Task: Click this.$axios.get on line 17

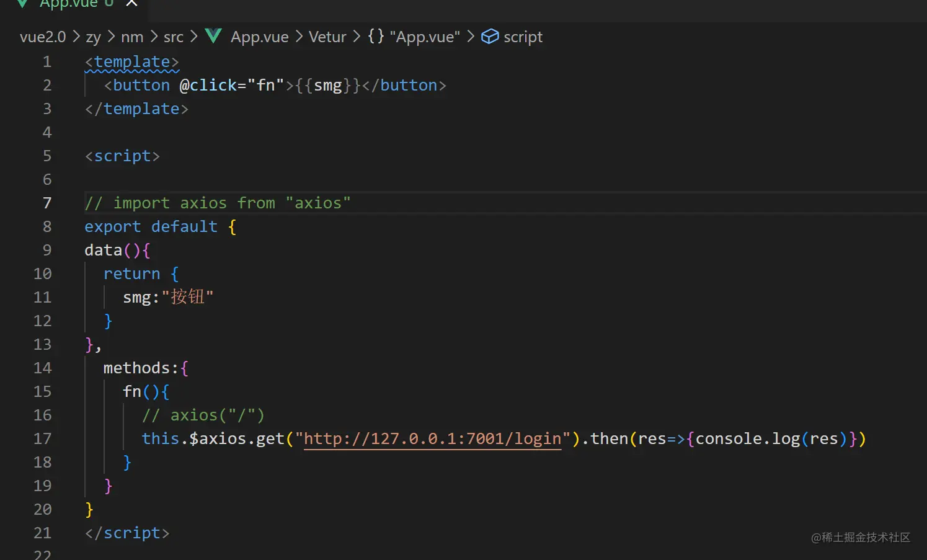Action: tap(213, 439)
